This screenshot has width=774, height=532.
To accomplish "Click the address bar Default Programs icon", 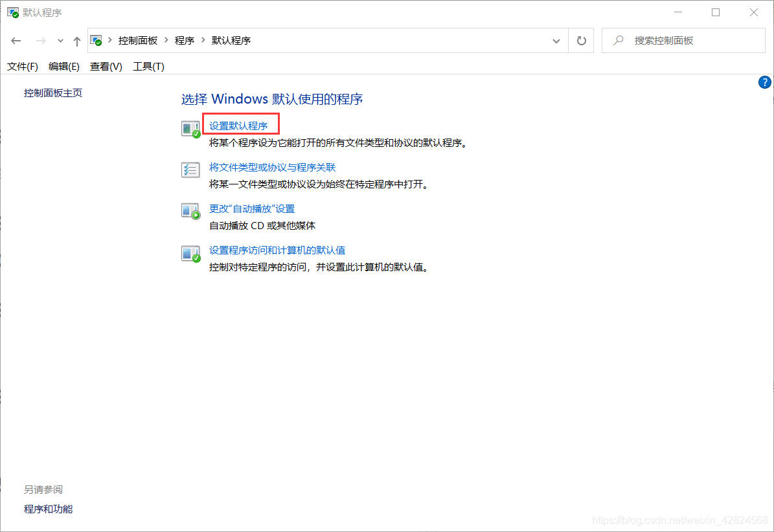I will [x=97, y=40].
